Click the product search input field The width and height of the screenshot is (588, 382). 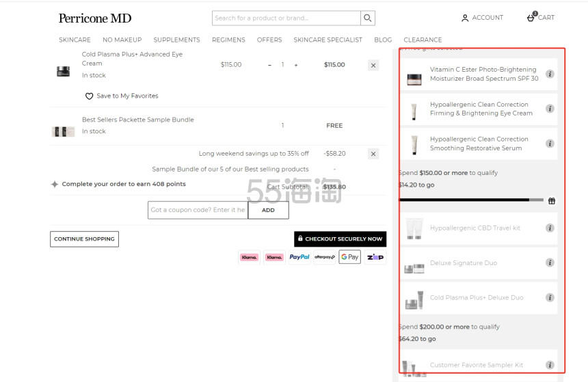point(286,18)
